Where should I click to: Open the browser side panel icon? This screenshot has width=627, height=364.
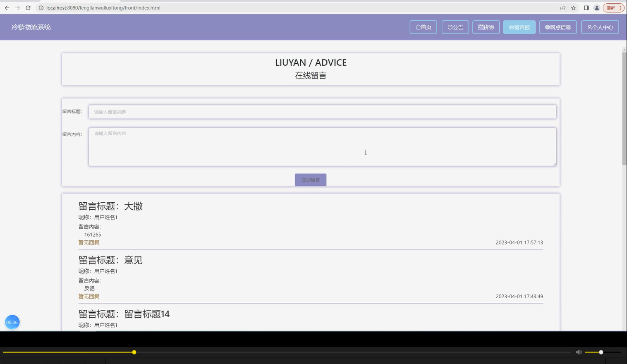(x=586, y=8)
